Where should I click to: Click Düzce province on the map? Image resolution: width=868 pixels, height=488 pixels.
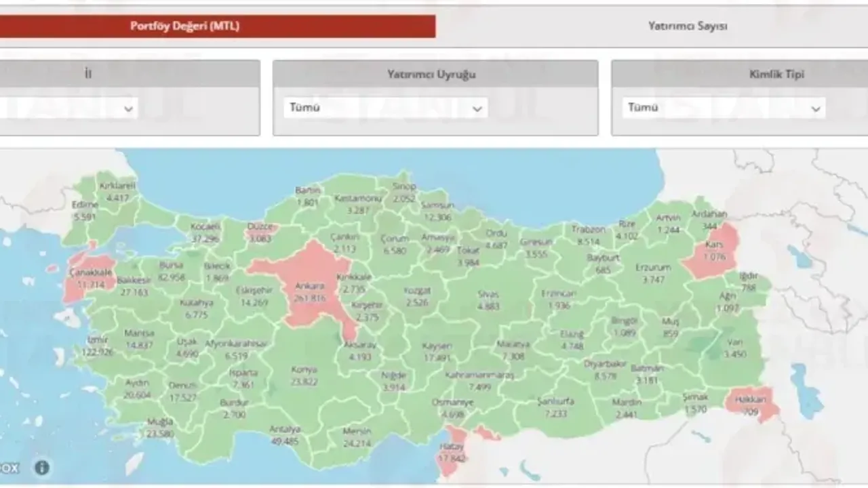(260, 232)
